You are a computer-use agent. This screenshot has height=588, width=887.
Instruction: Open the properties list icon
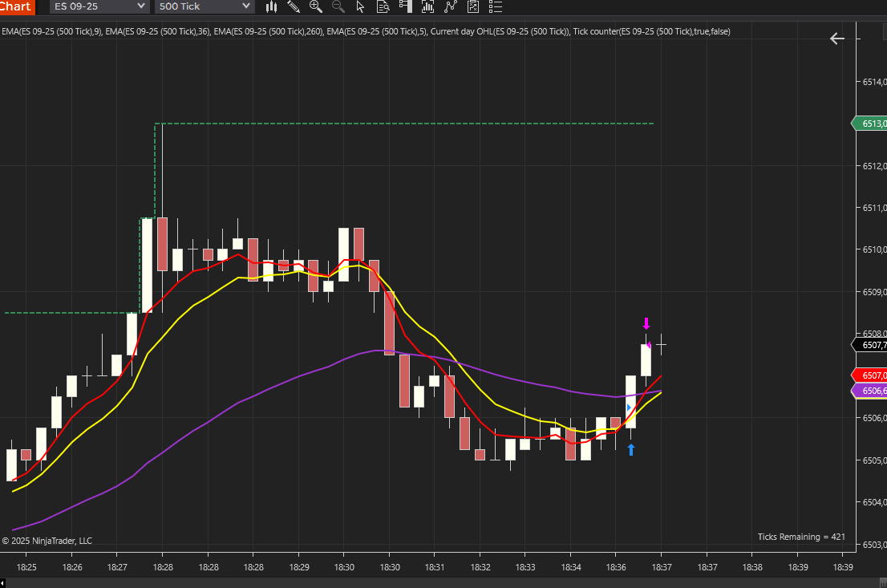[x=495, y=6]
